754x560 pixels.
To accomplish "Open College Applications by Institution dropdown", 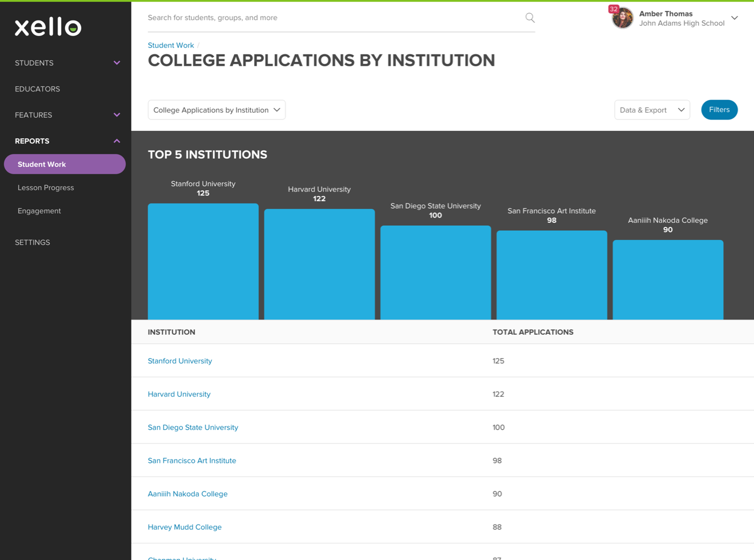I will (x=216, y=110).
